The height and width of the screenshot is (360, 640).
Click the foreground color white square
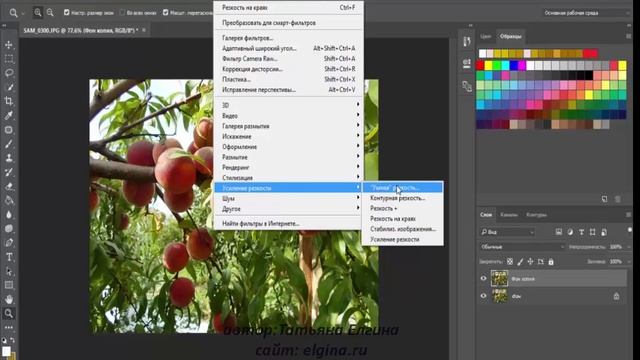point(6,351)
